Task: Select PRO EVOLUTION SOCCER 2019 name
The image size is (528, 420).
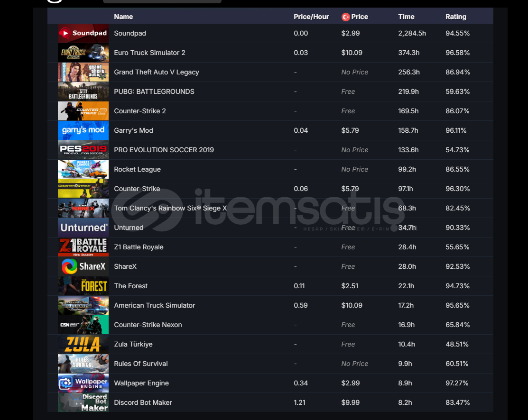Action: [164, 150]
